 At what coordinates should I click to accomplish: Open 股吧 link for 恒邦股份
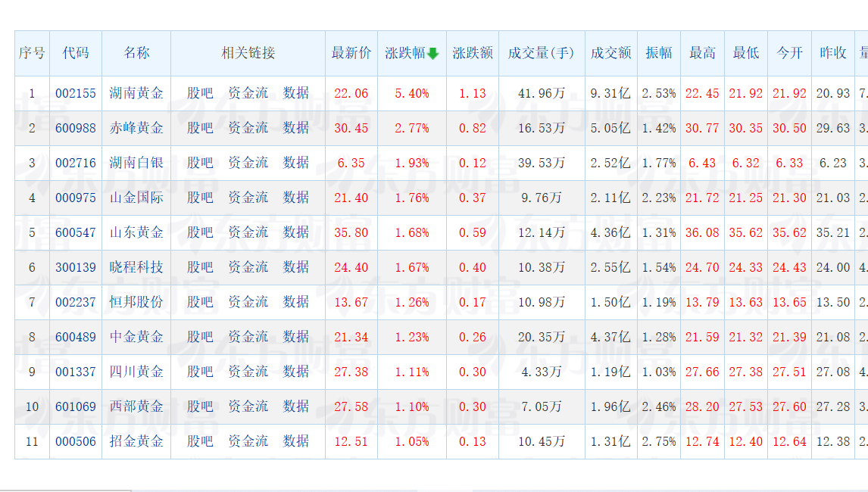click(x=200, y=302)
